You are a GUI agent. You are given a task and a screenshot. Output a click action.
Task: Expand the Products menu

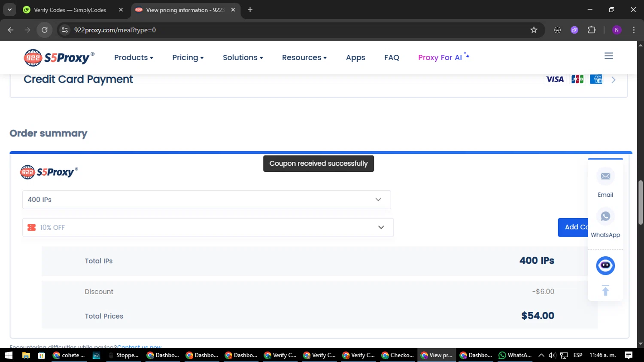tap(134, 58)
